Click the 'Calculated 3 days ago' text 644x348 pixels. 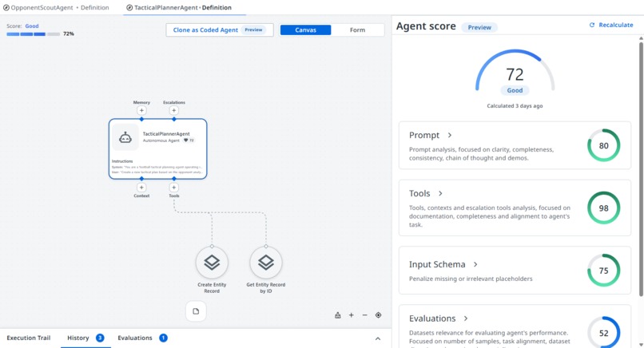pyautogui.click(x=515, y=106)
